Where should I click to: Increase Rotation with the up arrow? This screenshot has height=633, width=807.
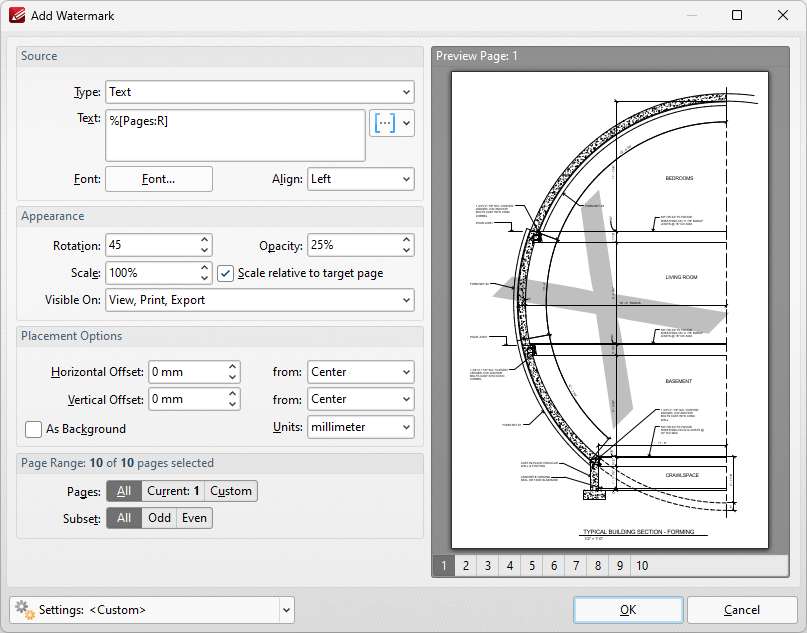(x=204, y=240)
